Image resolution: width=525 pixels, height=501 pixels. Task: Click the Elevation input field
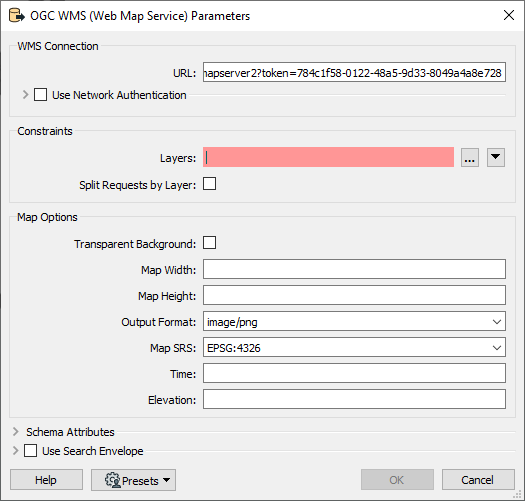click(x=354, y=399)
